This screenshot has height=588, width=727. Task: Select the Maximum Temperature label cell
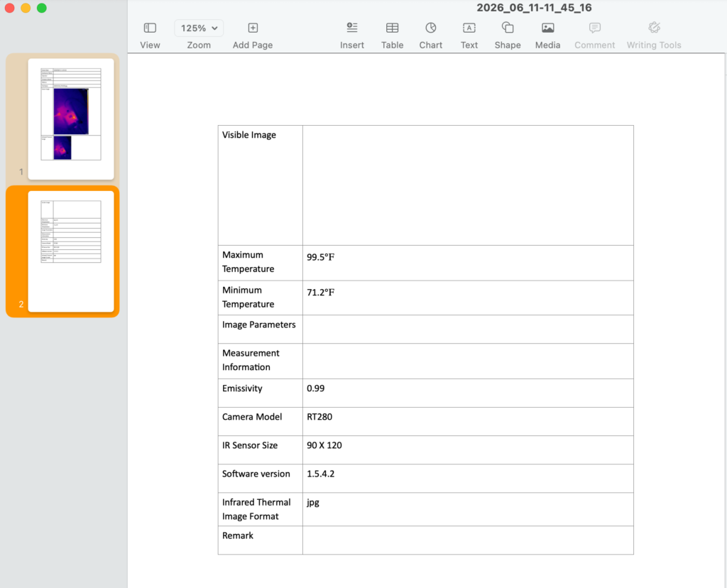pos(260,263)
